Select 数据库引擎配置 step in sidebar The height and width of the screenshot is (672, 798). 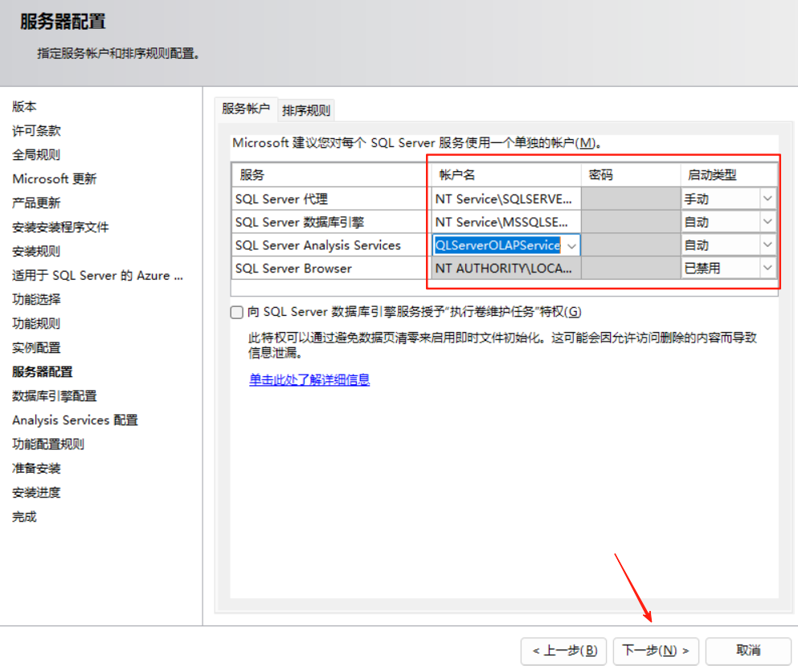click(55, 396)
